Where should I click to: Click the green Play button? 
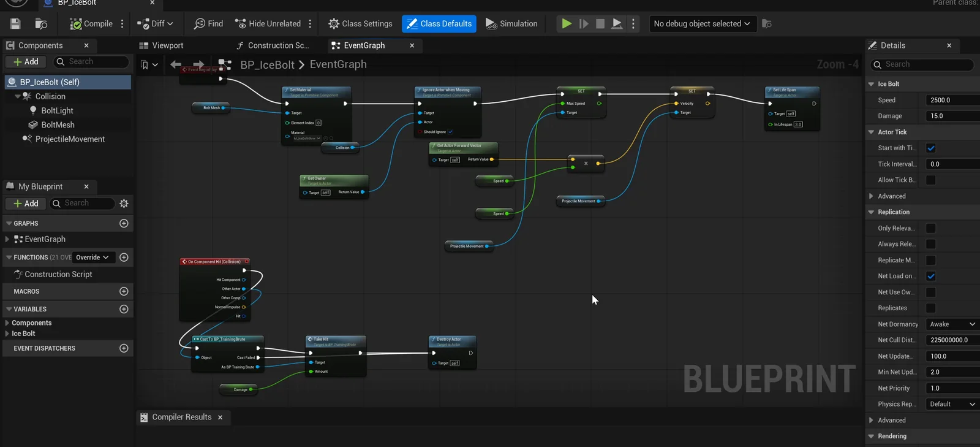coord(567,24)
